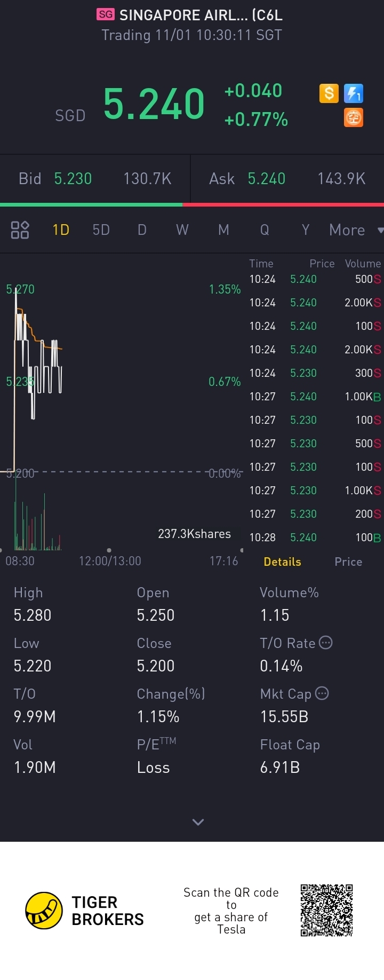The image size is (384, 980).
Task: Tap the orange dollar sign icon
Action: click(x=329, y=93)
